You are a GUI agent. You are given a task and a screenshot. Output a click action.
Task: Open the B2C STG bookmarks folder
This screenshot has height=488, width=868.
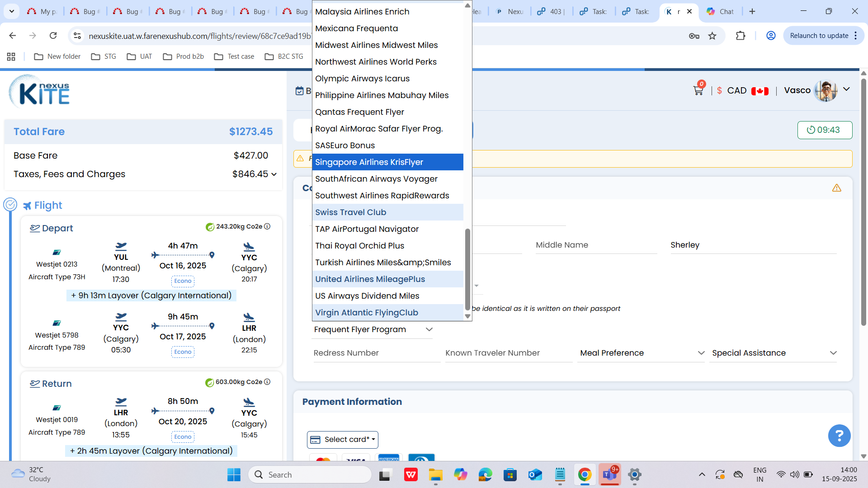pos(284,56)
